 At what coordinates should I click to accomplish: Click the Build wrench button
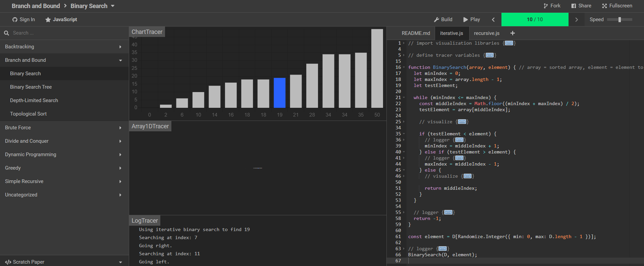443,19
